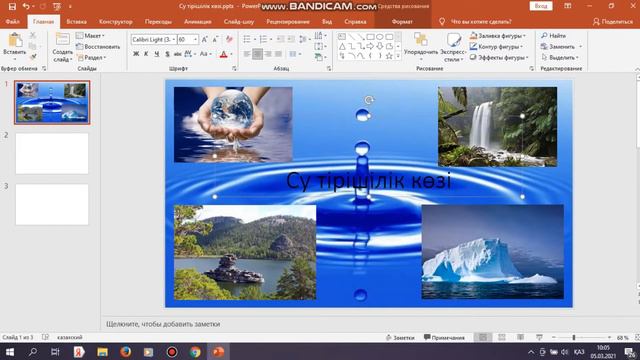
Task: Select slide 3 thumbnail
Action: (x=52, y=204)
